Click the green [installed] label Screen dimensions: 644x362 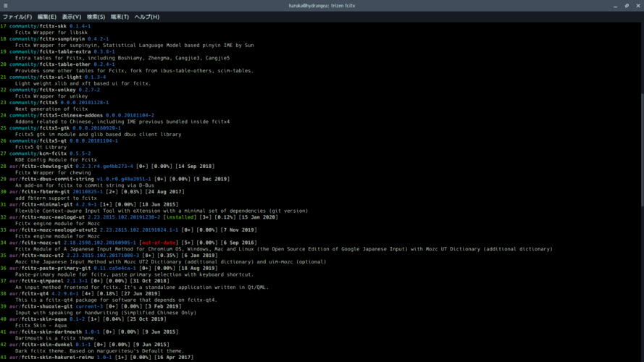click(x=180, y=217)
